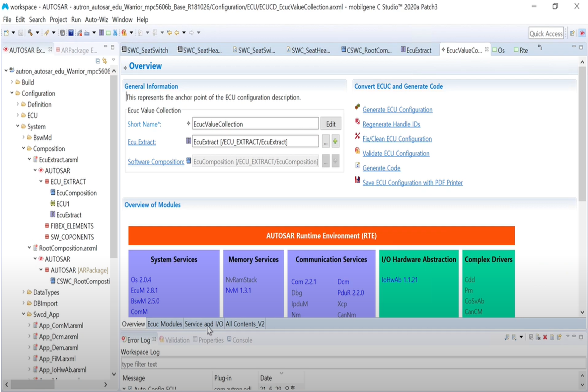The width and height of the screenshot is (588, 392).
Task: Collapse the EcuExtract.arxml node
Action: tap(29, 159)
